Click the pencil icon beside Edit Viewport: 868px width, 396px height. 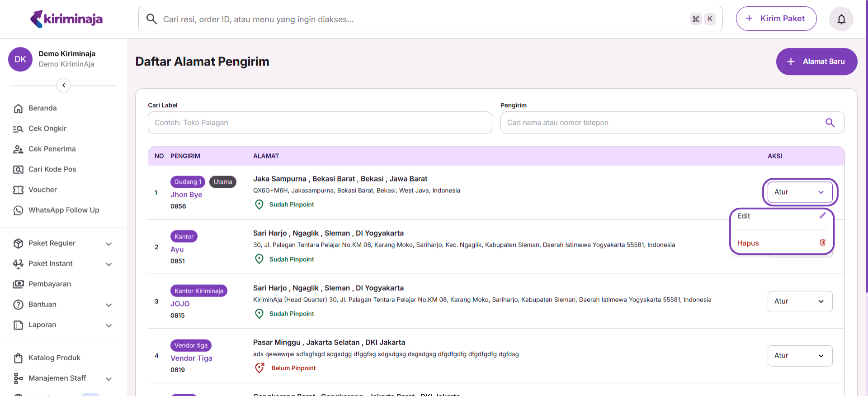(x=822, y=216)
